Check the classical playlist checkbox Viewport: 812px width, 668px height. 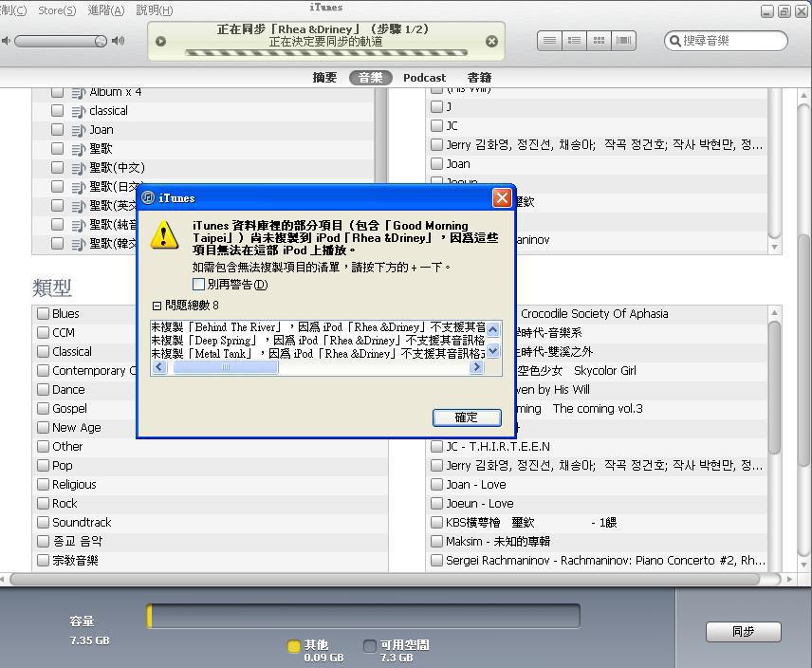(58, 111)
